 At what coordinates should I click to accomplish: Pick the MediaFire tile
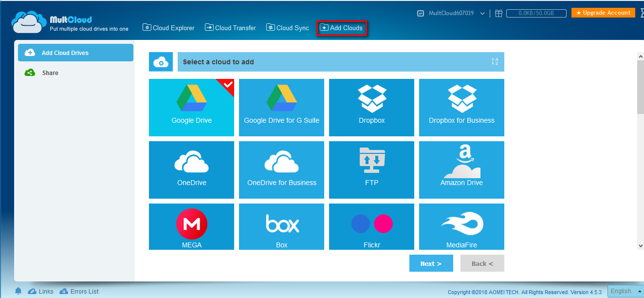click(461, 226)
